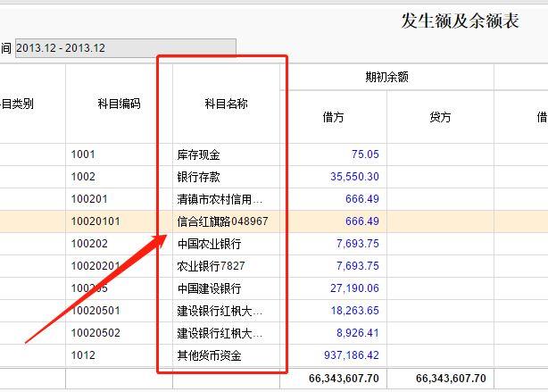Click 建设银行红枫大 name in row 10020501
Viewport: 548px width, 392px height.
point(220,311)
